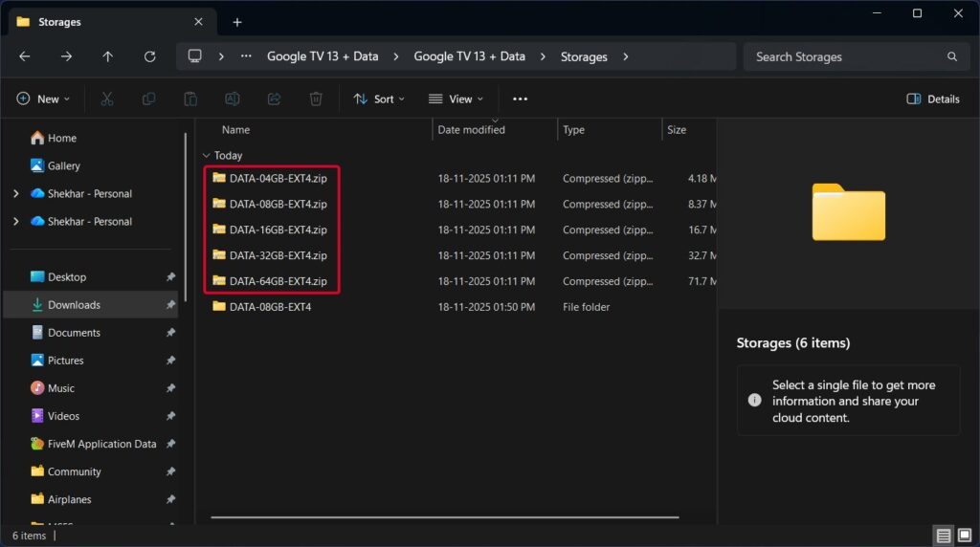Image resolution: width=980 pixels, height=547 pixels.
Task: Collapse the Today group
Action: tap(206, 155)
